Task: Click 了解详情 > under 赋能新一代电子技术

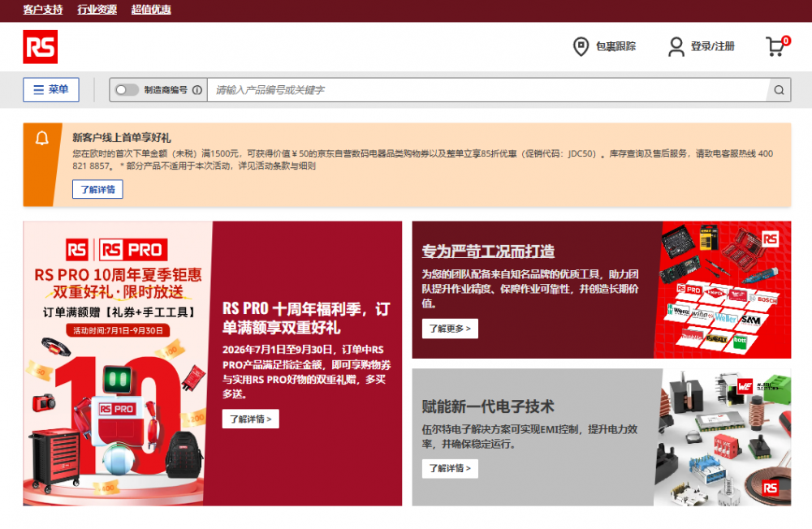Action: (x=450, y=468)
